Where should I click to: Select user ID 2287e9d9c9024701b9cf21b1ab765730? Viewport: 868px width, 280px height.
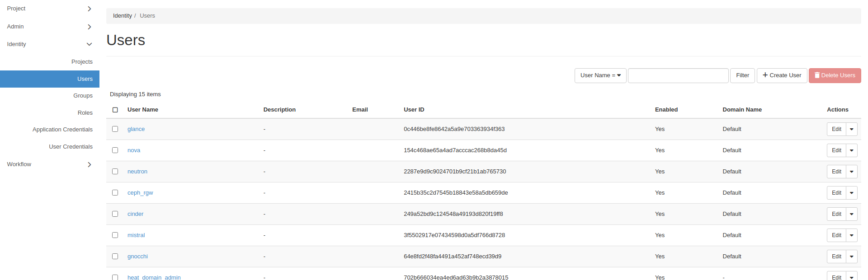455,172
